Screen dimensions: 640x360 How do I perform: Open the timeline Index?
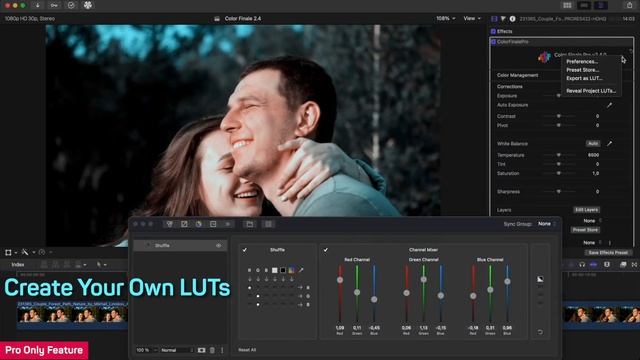(18, 264)
